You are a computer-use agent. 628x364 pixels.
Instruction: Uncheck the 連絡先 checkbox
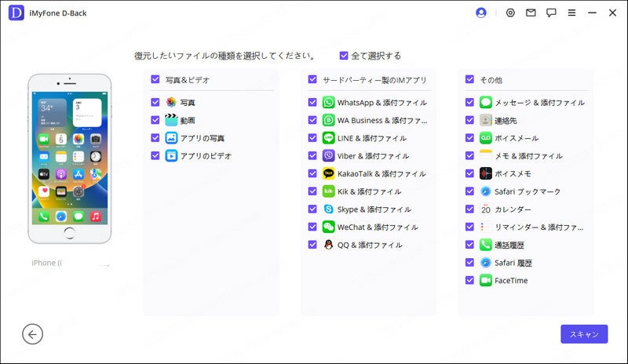click(469, 120)
